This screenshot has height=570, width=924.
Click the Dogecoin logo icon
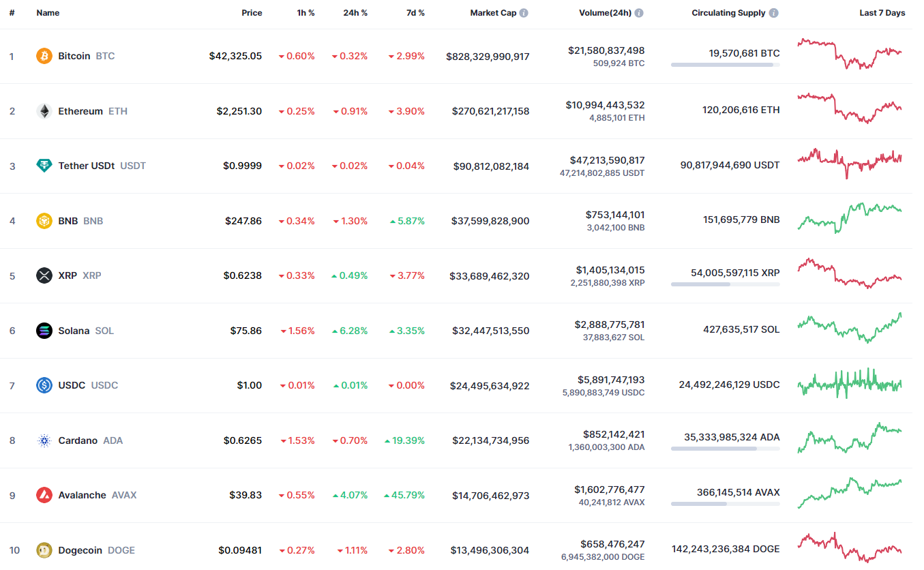click(x=44, y=550)
